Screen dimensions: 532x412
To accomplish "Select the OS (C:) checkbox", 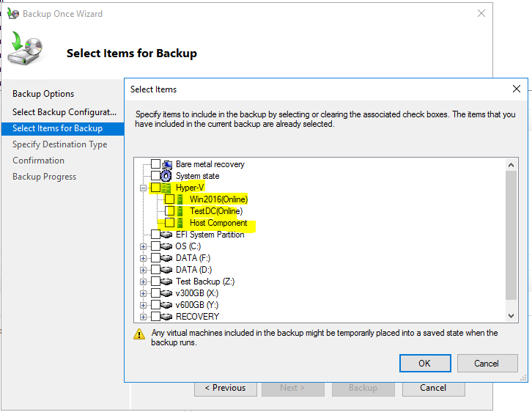I will (156, 246).
